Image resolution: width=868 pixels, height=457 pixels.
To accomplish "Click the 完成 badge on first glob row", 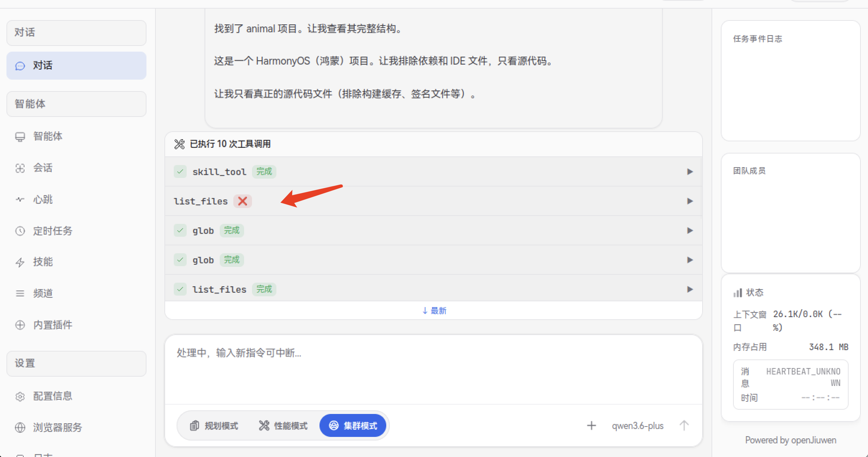I will [232, 231].
